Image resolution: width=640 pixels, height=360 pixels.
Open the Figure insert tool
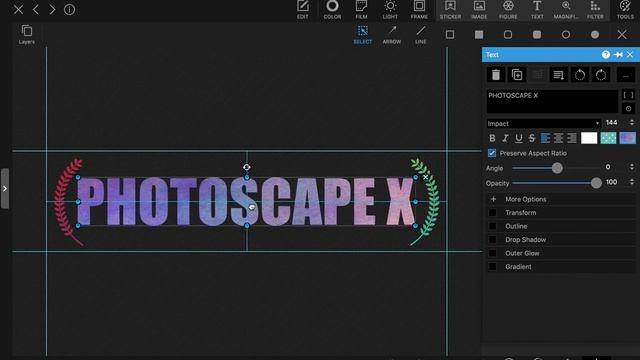tap(508, 9)
